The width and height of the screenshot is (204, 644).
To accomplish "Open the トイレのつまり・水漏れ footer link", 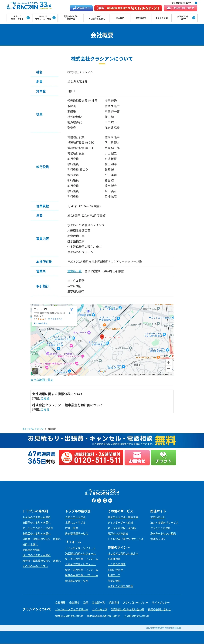I will [37, 517].
